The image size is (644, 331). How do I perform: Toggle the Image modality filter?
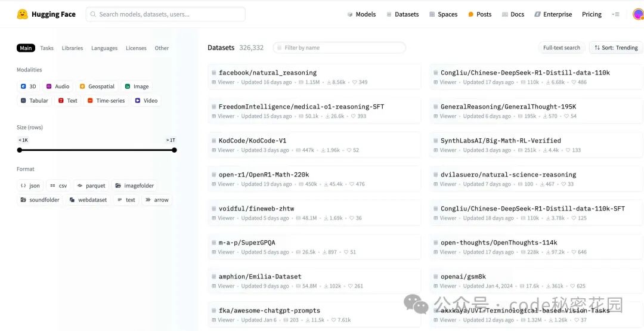(137, 86)
